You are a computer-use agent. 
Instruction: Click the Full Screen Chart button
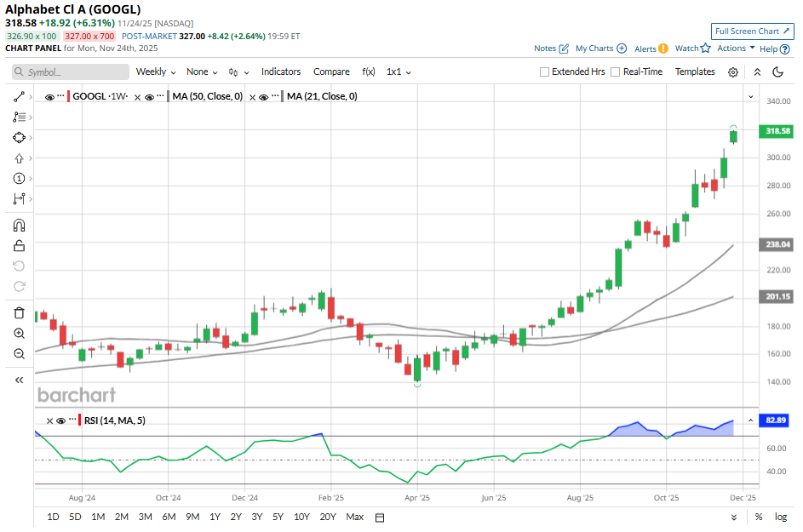coord(752,31)
